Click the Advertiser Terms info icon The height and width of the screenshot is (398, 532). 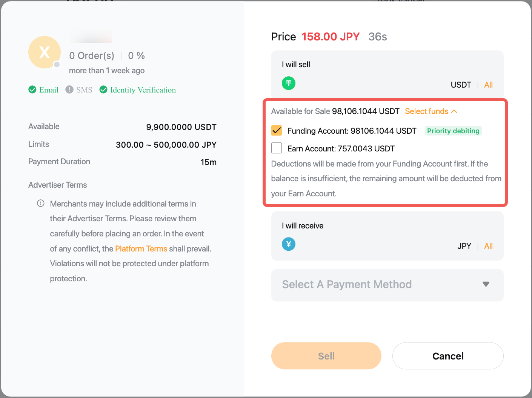click(x=41, y=204)
